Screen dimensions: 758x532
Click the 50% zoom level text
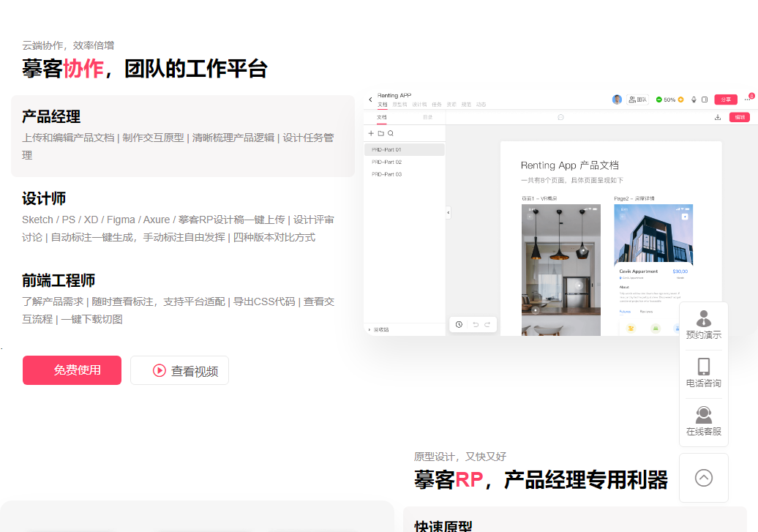[x=669, y=100]
